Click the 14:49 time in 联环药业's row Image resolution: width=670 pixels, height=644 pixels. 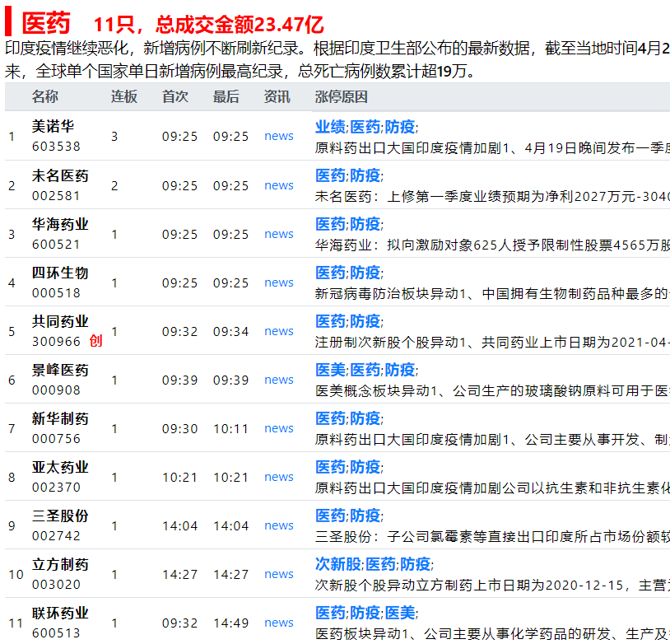coord(230,623)
